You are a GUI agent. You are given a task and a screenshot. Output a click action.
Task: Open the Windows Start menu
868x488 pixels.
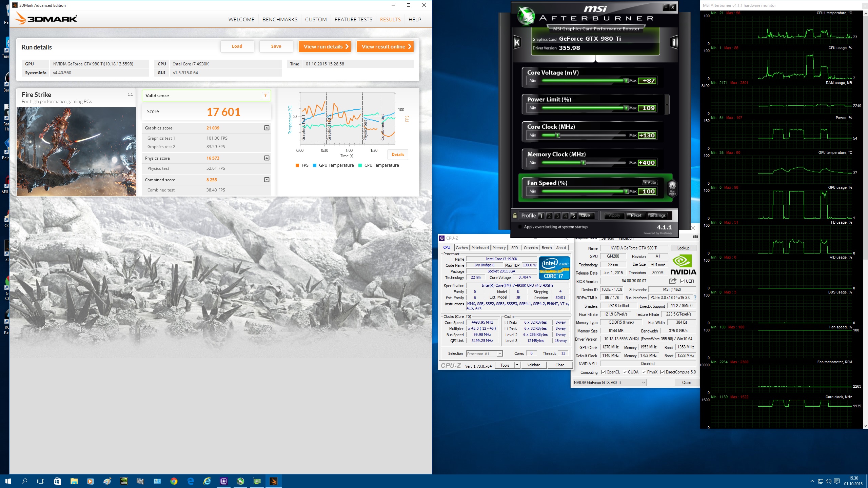pyautogui.click(x=8, y=481)
